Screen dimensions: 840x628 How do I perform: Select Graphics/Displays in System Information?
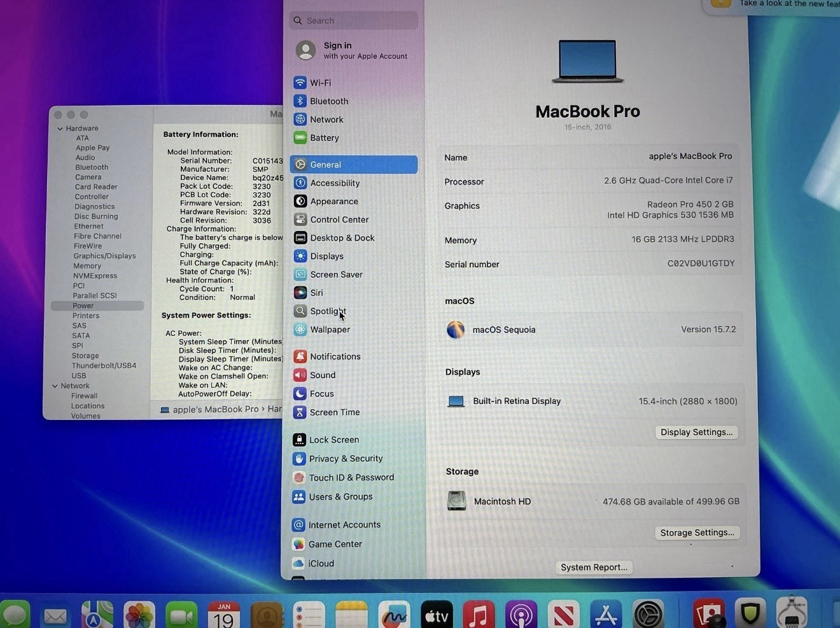pos(104,256)
